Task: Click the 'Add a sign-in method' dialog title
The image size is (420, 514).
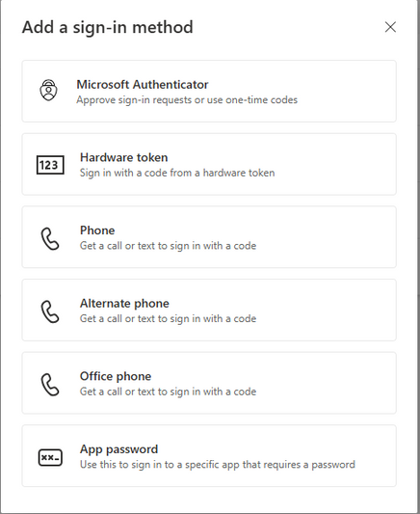Action: 107,27
